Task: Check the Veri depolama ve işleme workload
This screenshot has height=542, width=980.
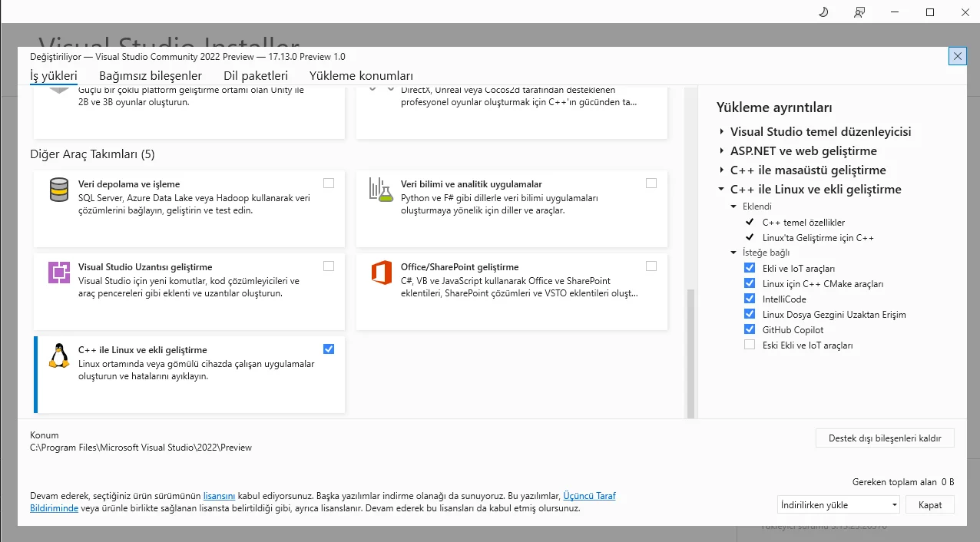Action: click(329, 183)
